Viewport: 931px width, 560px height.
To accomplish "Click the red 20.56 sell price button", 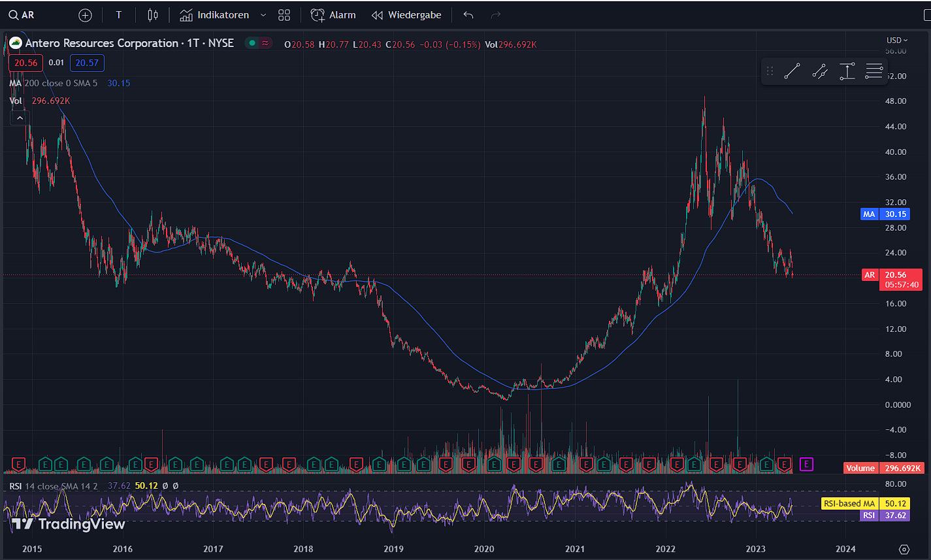I will point(25,63).
